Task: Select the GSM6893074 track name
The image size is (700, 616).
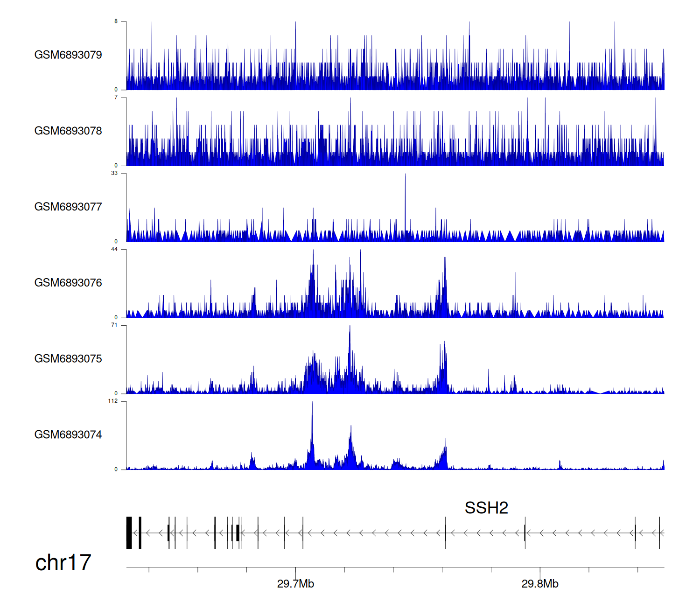Action: [x=68, y=435]
